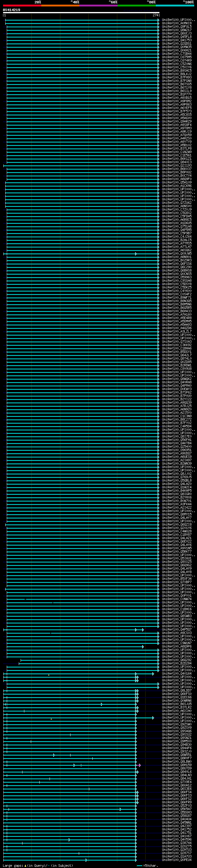Select hit label UniRef100_A0MKC8
The height and width of the screenshot is (868, 197).
[177, 23]
